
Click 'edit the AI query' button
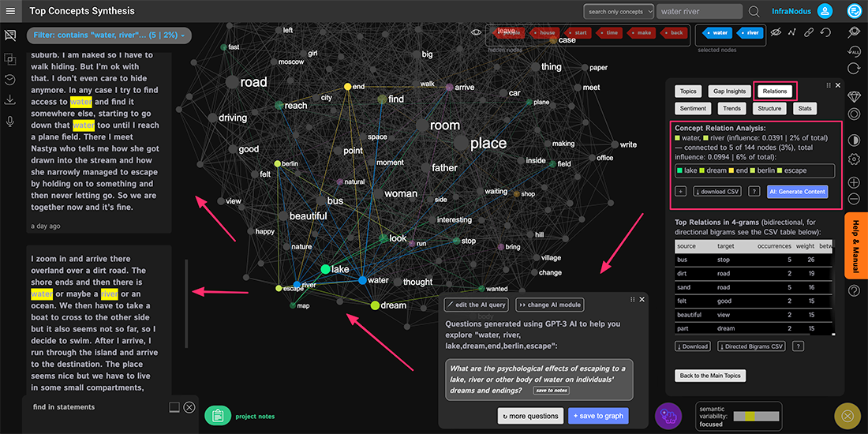[x=477, y=305]
